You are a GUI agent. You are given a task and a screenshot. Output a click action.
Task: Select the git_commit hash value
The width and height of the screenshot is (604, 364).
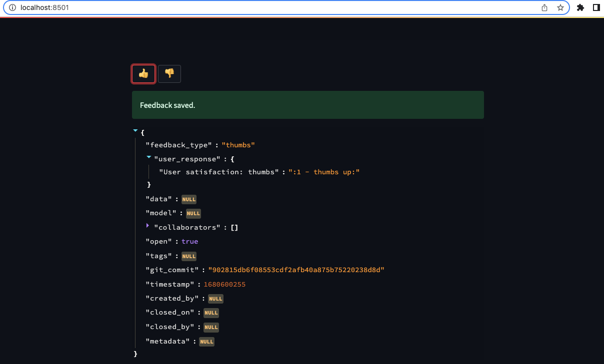pos(295,270)
